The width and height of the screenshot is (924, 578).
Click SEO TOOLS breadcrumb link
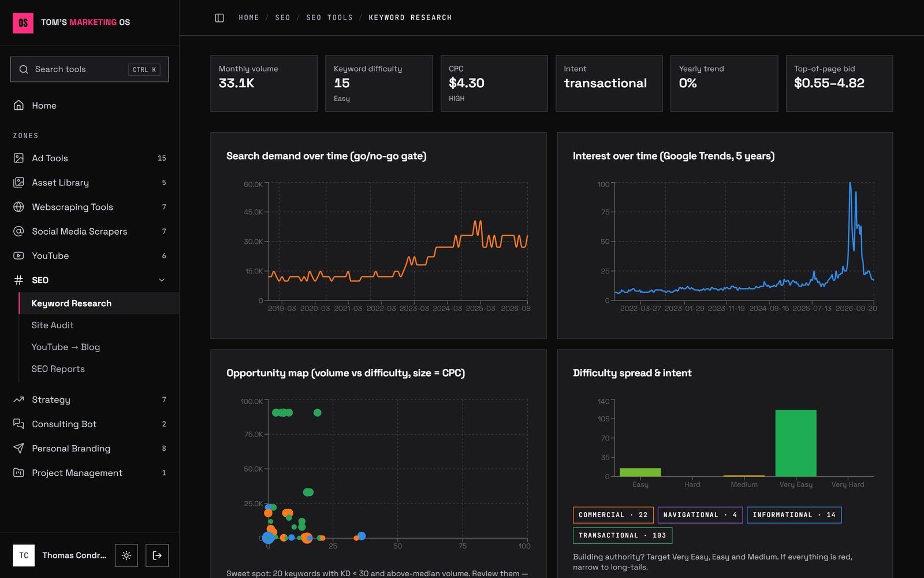(x=329, y=18)
